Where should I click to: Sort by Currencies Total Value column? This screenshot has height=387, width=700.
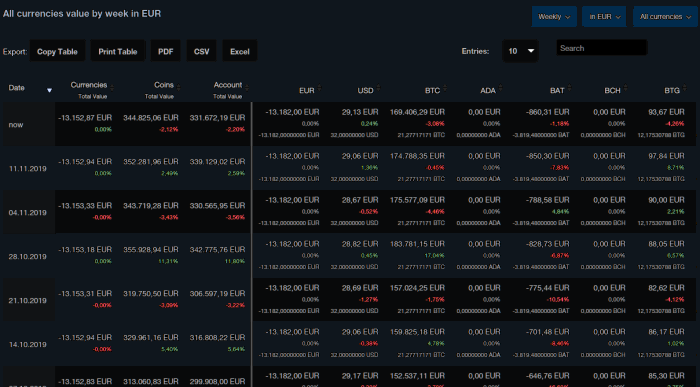click(88, 89)
